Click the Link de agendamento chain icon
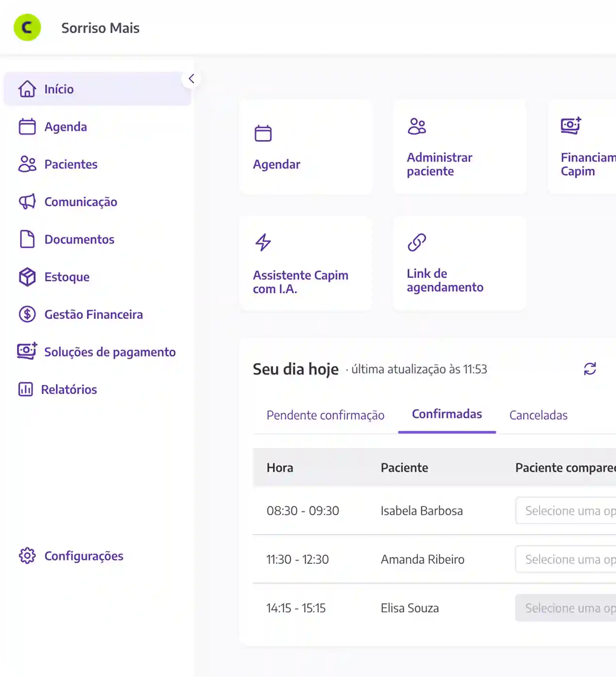The image size is (616, 677). pos(417,242)
